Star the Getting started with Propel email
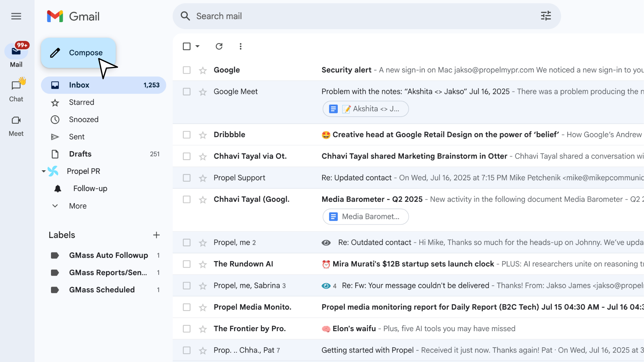The width and height of the screenshot is (644, 362). (x=203, y=351)
